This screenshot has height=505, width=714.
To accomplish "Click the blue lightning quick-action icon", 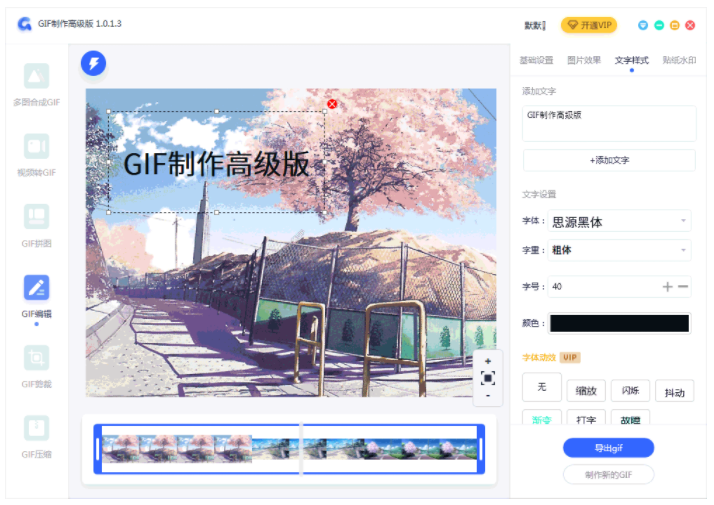I will point(93,63).
